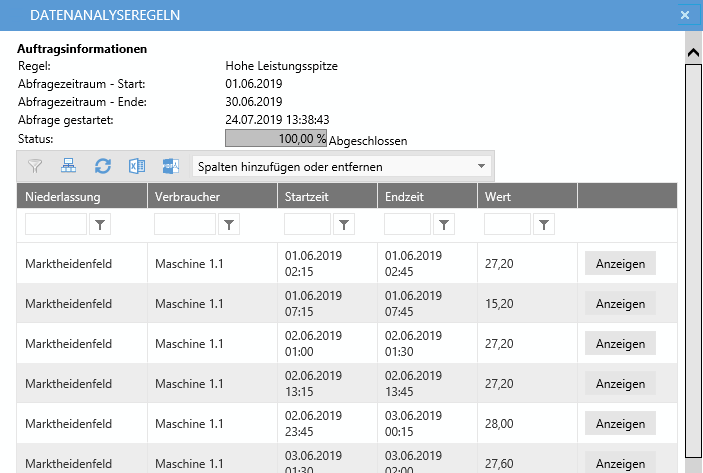Click Anzeigen for the 15,20 value row
Viewport: 703px width, 473px height.
click(x=620, y=304)
